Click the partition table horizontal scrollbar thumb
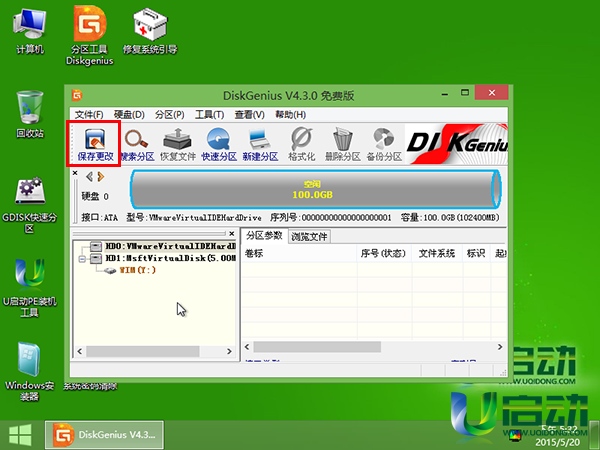Image resolution: width=600 pixels, height=450 pixels. 317,347
